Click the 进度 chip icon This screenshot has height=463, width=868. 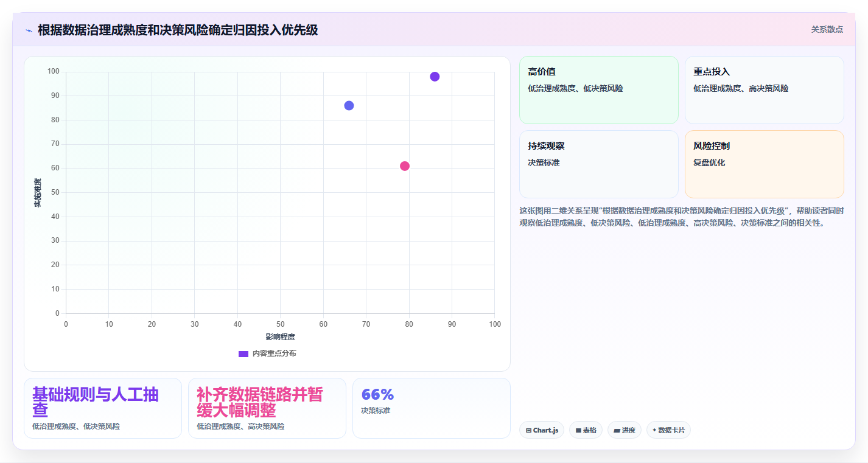click(617, 430)
